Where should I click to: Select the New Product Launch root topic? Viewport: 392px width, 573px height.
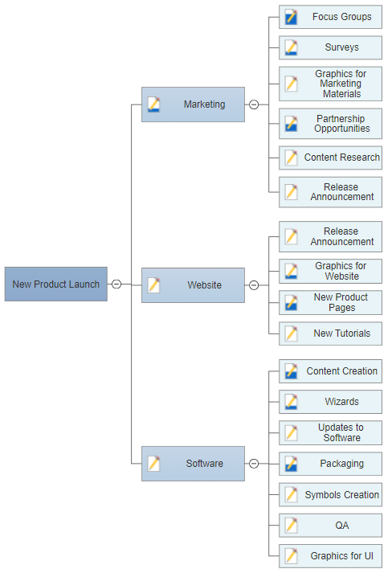coord(56,284)
